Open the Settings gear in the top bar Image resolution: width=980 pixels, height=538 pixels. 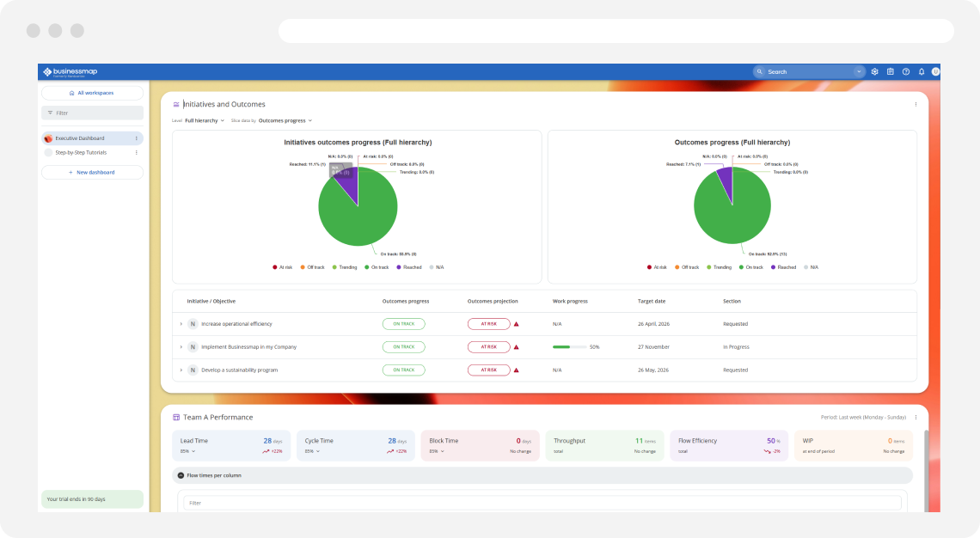(874, 71)
